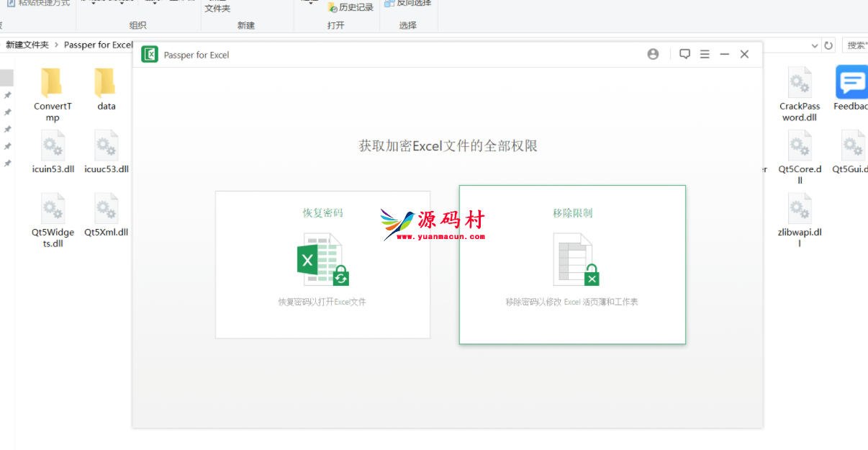The width and height of the screenshot is (868, 450).
Task: Select the icuin53.dll file
Action: [x=53, y=153]
